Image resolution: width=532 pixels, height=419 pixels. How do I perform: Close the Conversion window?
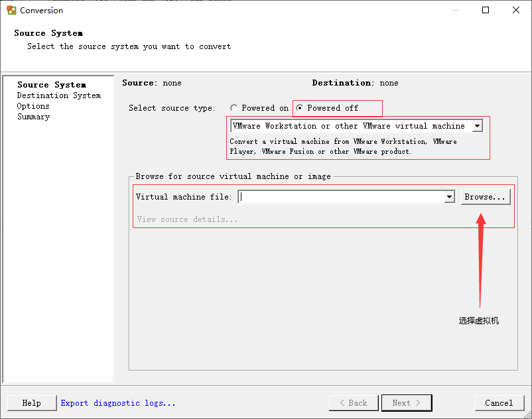516,10
